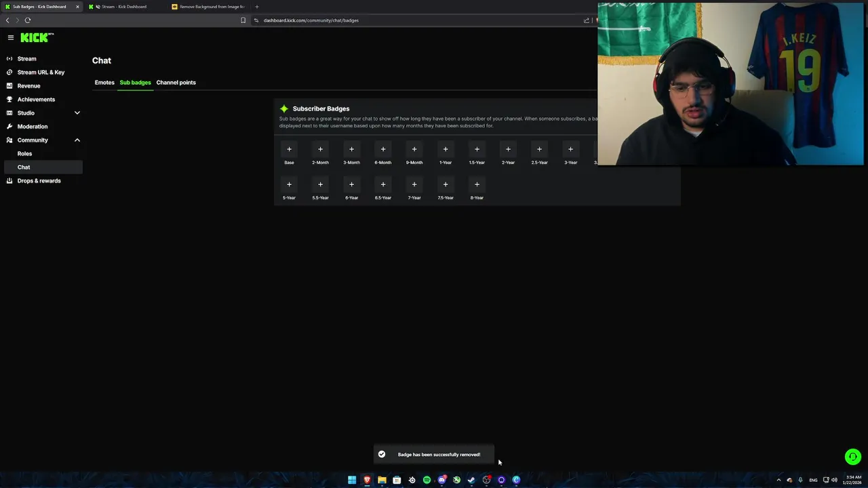
Task: Open the green help chat bubble
Action: coord(852,457)
